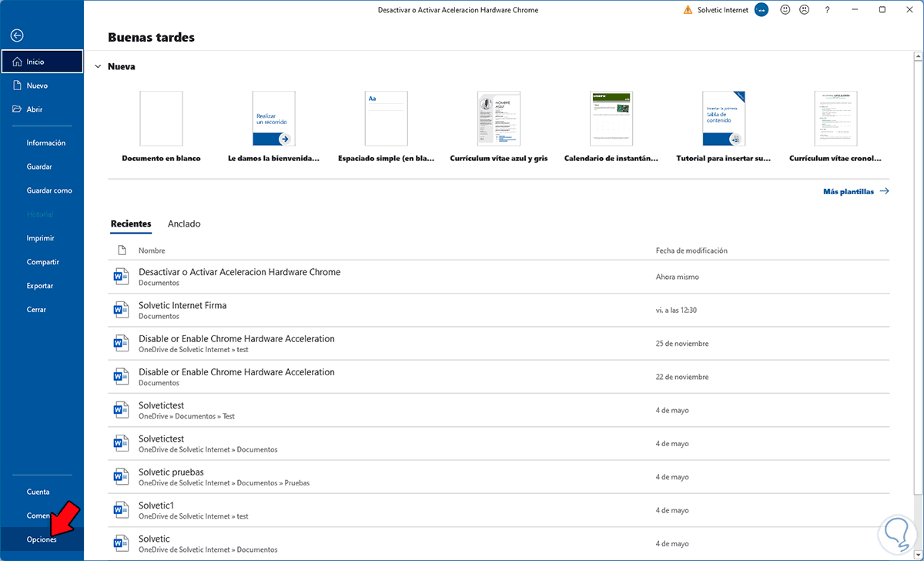Click Word icon of Solvetic pruebas file
924x561 pixels.
click(121, 476)
